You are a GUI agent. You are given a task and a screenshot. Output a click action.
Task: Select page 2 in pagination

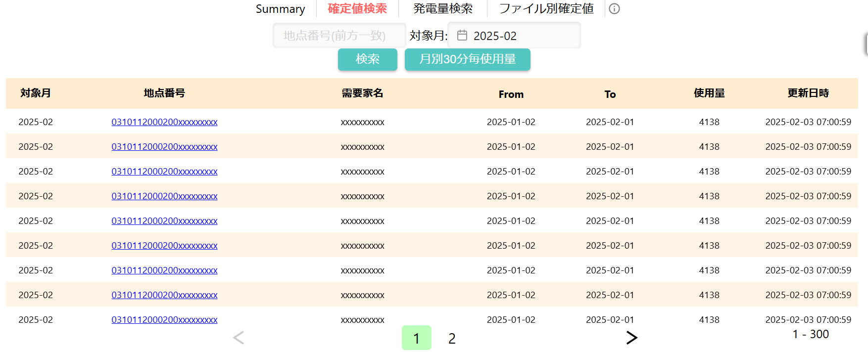pyautogui.click(x=452, y=338)
